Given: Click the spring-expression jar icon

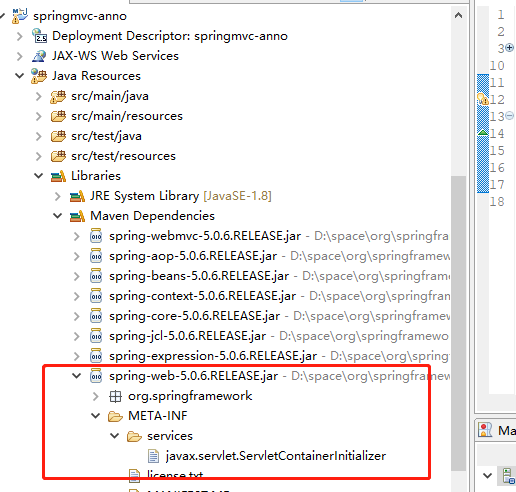Looking at the screenshot, I should (x=96, y=356).
